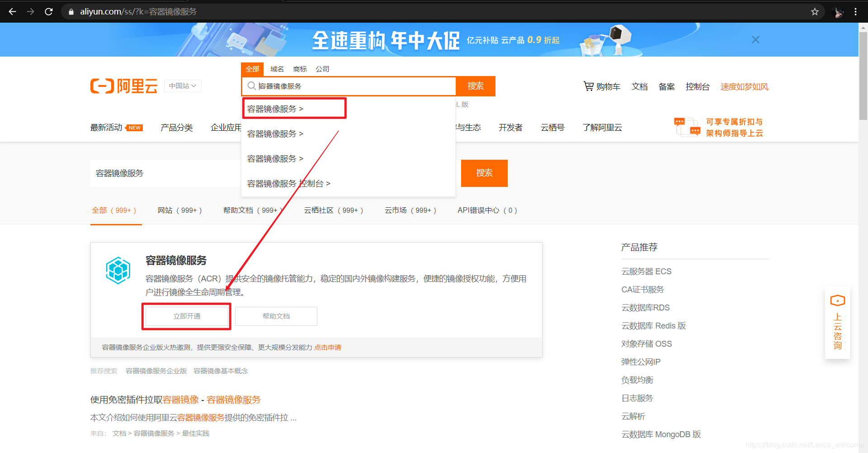The width and height of the screenshot is (868, 453).
Task: Click the 点击申请 link
Action: coord(328,348)
